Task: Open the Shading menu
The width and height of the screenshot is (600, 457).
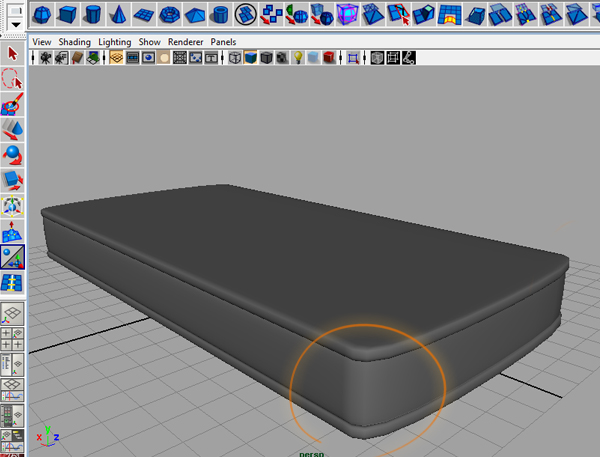Action: pos(75,42)
